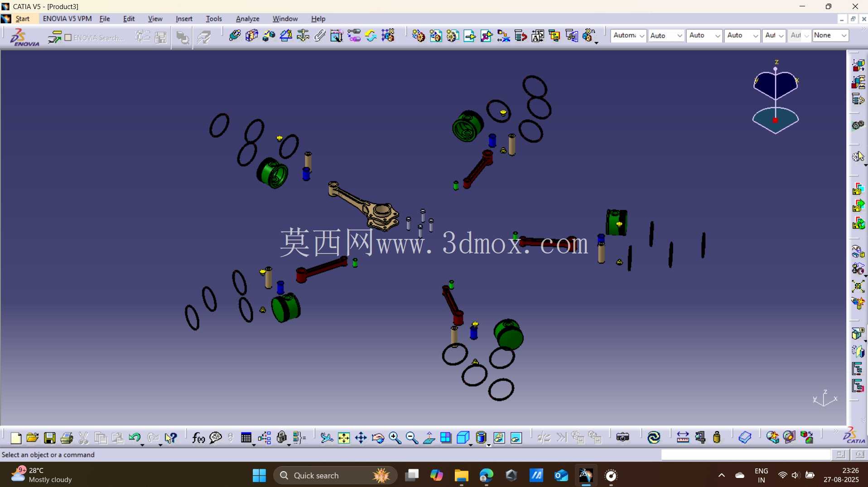Screen dimensions: 868x487
Task: Apply material with the blue layer icon
Action: pyautogui.click(x=745, y=437)
